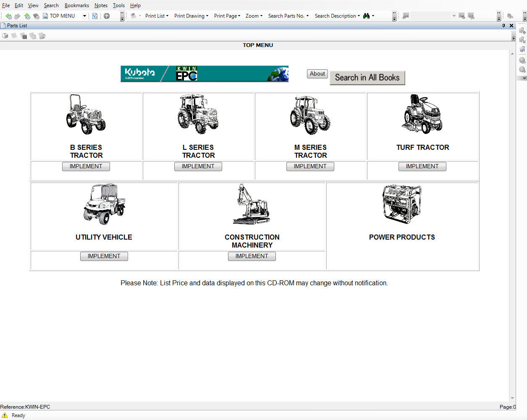The width and height of the screenshot is (527, 420).
Task: Click IMPLEMENT under Utility Vehicle
Action: [x=104, y=256]
